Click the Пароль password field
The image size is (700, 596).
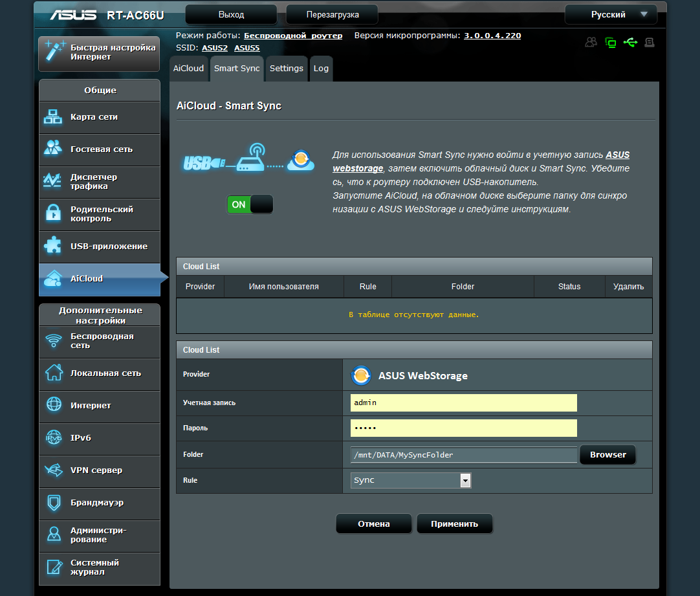(463, 428)
